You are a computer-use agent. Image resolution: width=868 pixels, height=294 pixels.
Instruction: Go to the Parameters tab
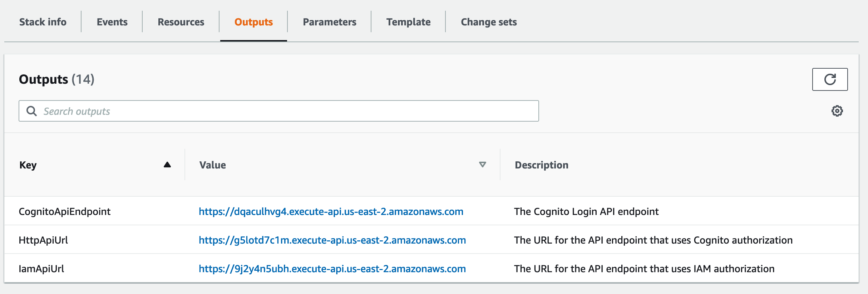click(329, 22)
